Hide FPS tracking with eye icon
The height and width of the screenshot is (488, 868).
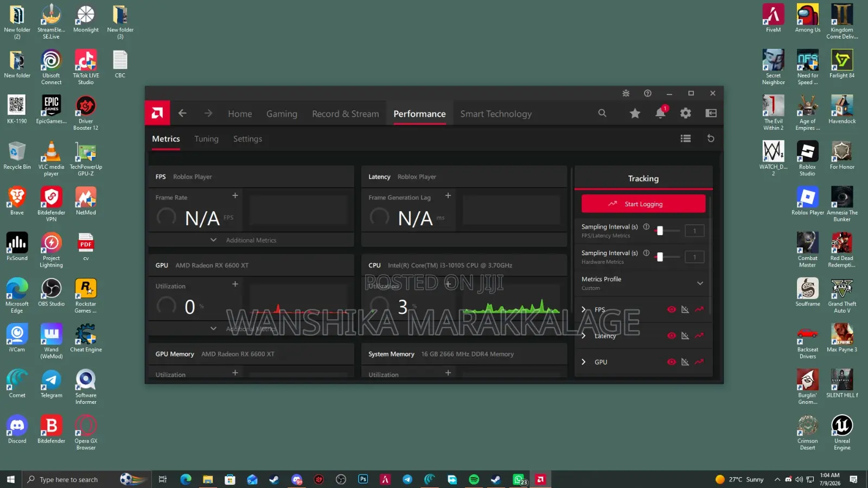pos(672,309)
